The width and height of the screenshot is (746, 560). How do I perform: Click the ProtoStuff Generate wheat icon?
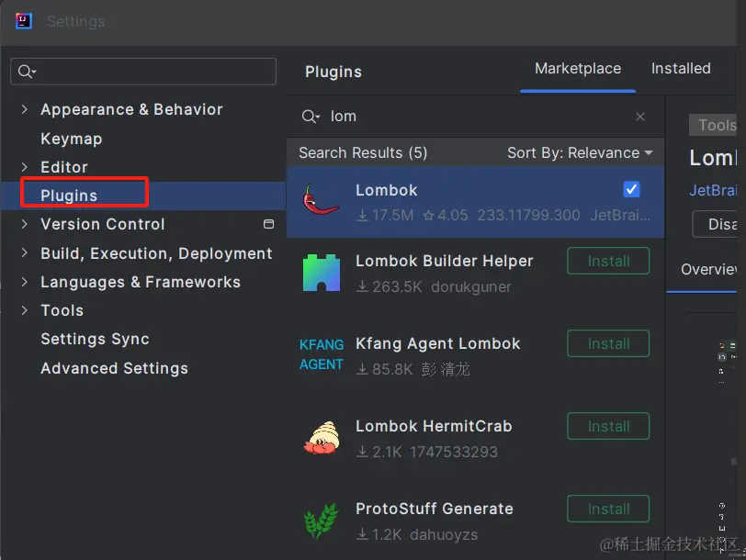point(322,521)
